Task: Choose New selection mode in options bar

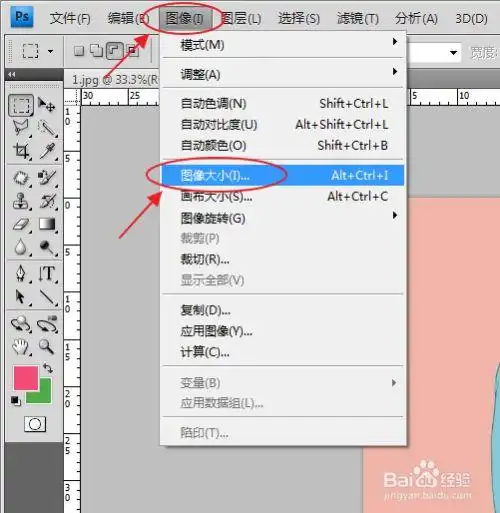Action: pyautogui.click(x=79, y=51)
